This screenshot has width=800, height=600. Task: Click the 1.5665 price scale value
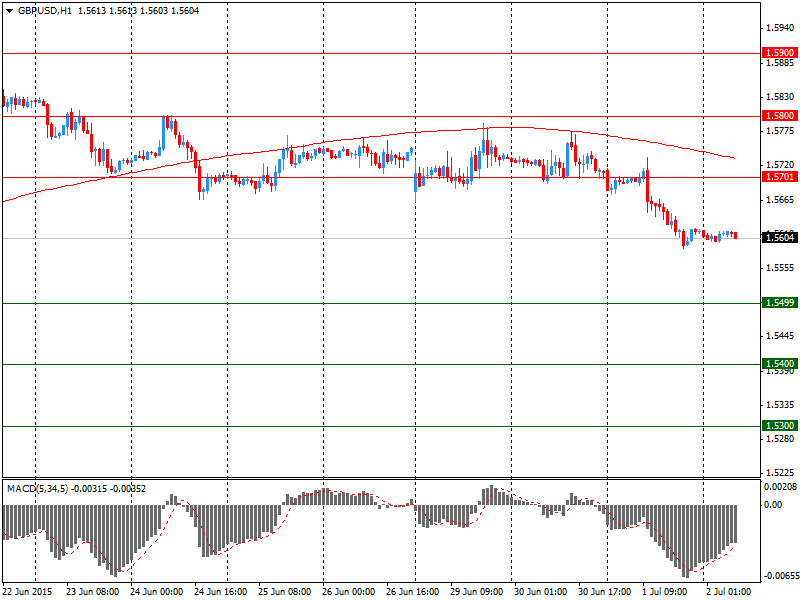pyautogui.click(x=781, y=199)
